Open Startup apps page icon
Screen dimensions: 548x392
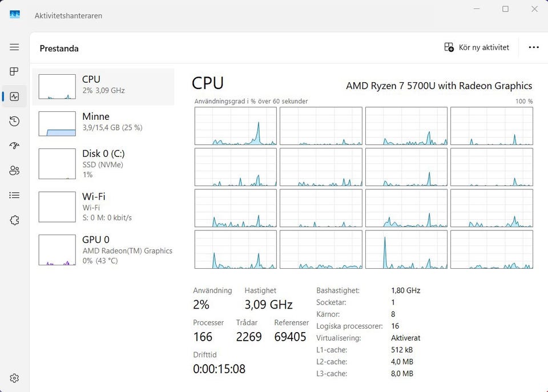click(x=14, y=146)
